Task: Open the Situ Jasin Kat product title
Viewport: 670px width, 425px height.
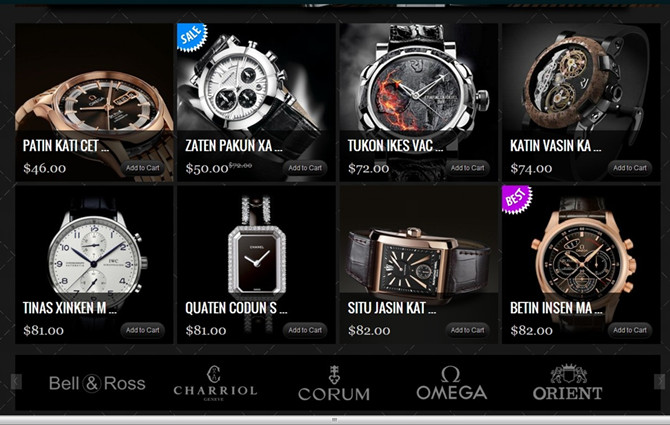Action: click(x=391, y=308)
